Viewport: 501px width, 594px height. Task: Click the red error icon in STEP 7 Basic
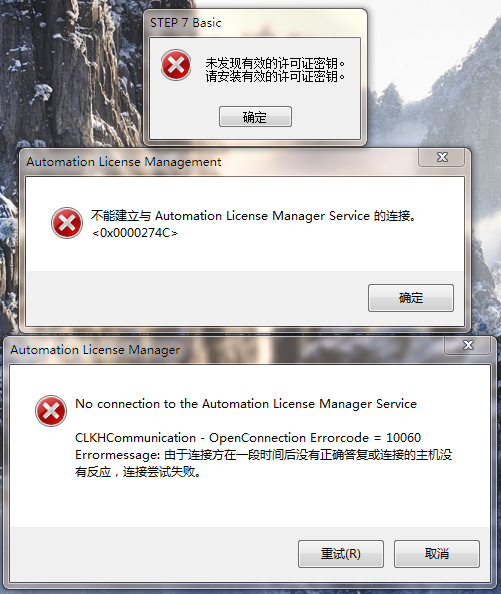coord(176,65)
